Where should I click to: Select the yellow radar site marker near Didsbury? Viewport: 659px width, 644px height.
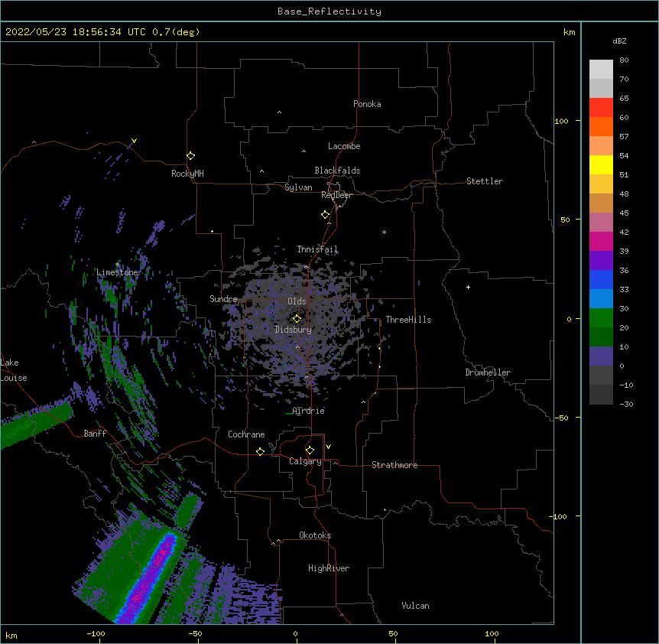point(297,318)
